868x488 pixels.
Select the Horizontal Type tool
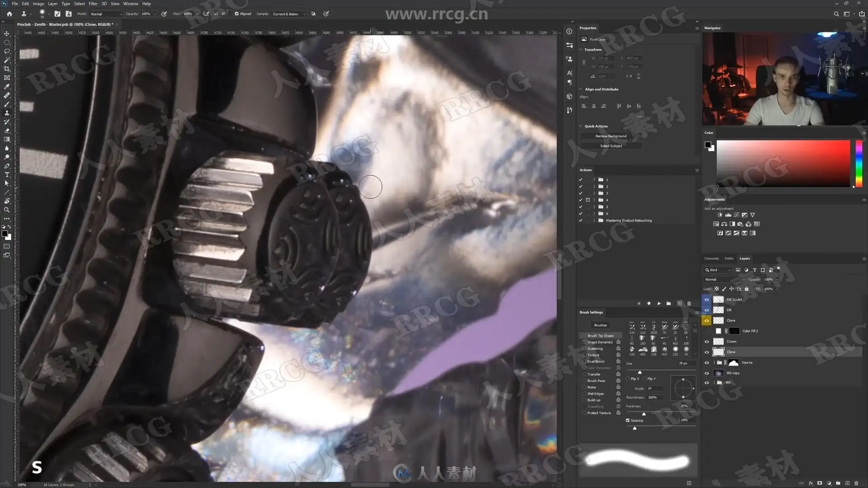point(7,175)
